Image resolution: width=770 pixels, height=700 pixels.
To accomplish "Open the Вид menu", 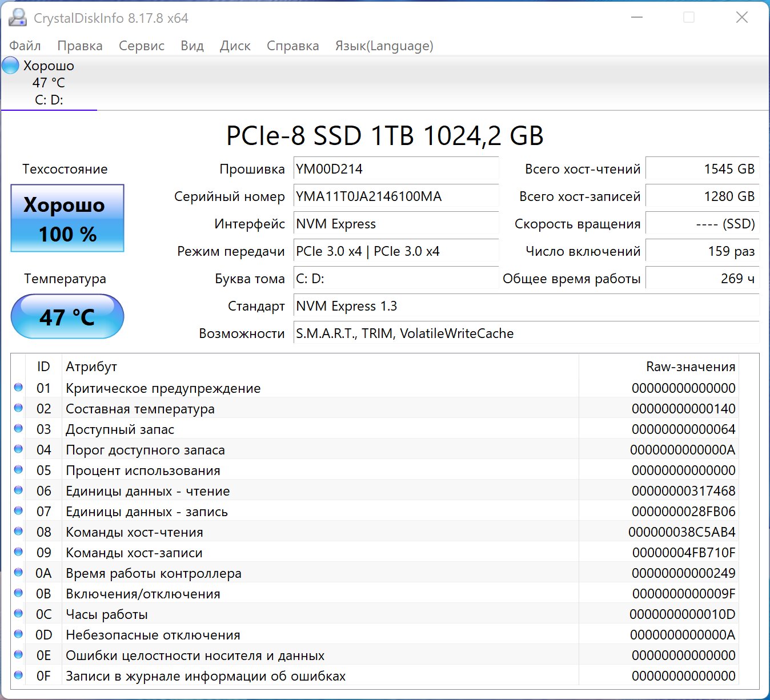I will (192, 46).
